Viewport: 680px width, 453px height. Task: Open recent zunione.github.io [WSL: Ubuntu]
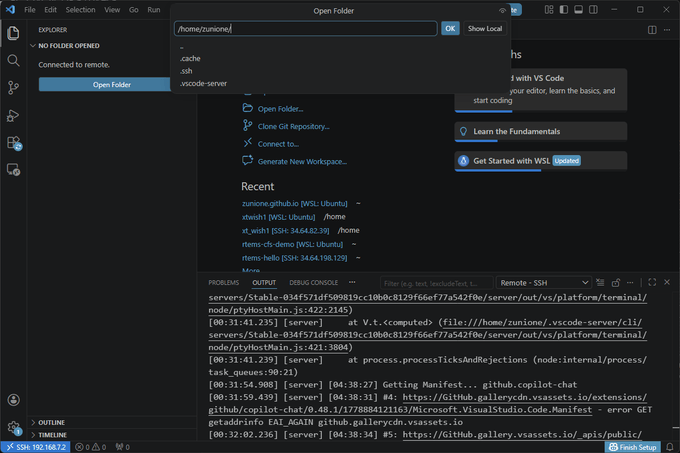click(295, 203)
